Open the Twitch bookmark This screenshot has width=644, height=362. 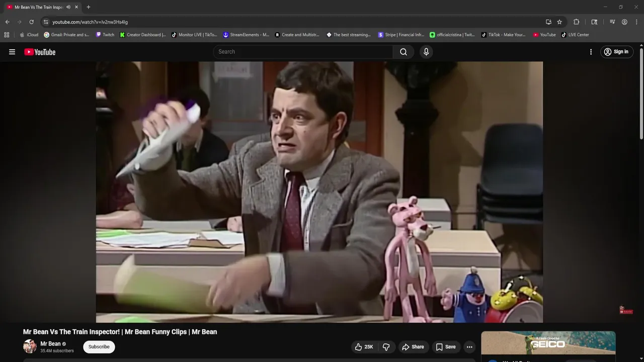105,35
